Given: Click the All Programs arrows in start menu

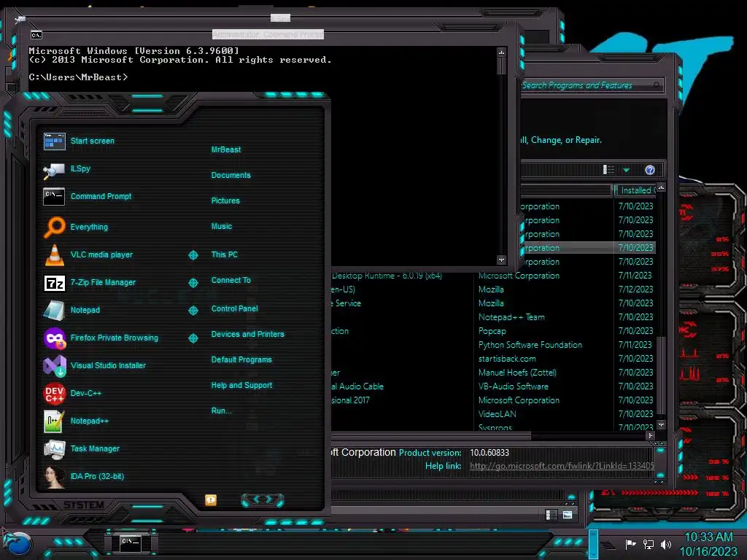Looking at the screenshot, I should click(x=263, y=499).
